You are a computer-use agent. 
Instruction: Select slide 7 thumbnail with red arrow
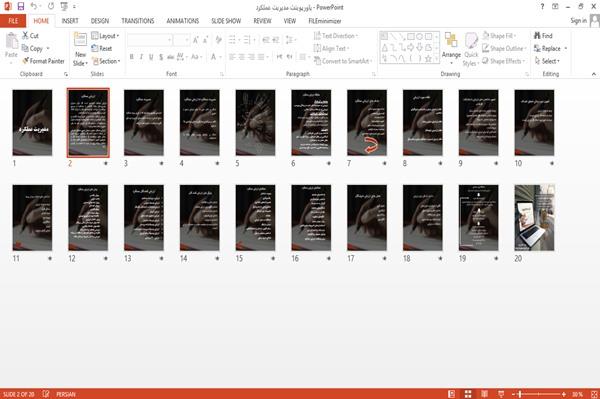click(x=367, y=122)
